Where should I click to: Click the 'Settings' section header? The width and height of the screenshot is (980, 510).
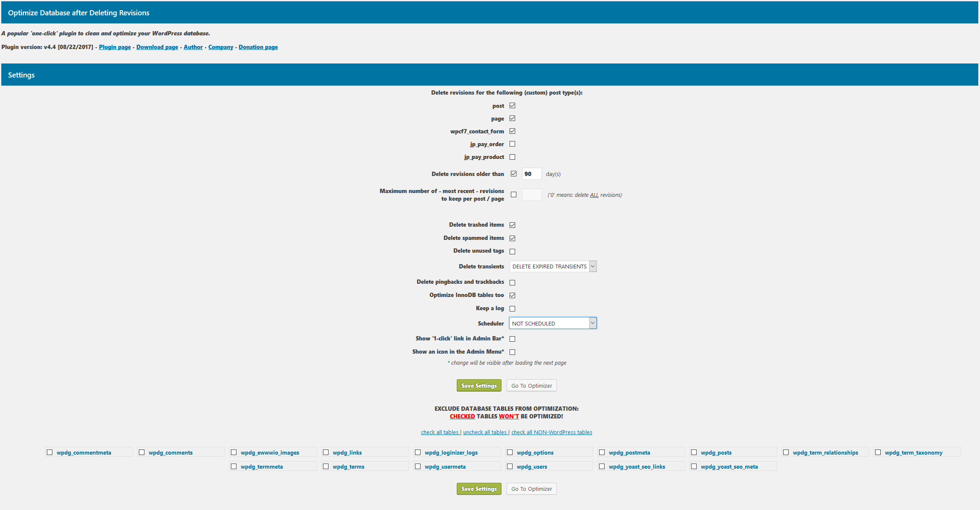490,75
